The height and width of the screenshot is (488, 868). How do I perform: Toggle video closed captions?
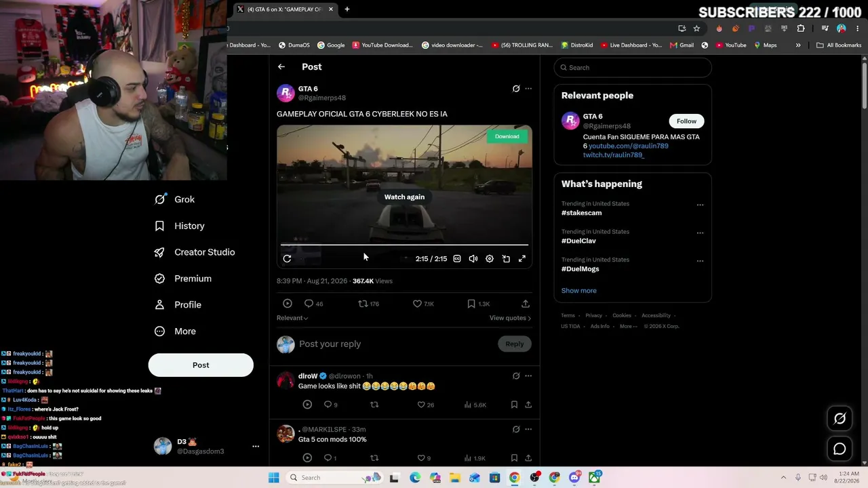(457, 258)
